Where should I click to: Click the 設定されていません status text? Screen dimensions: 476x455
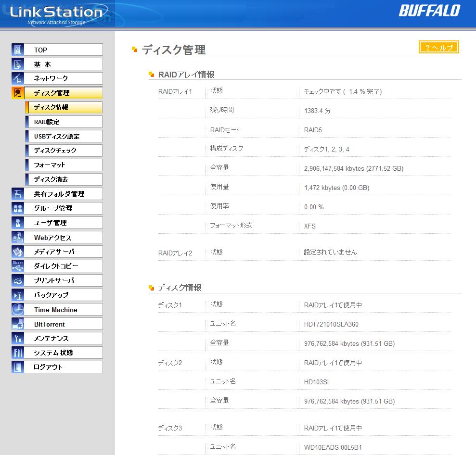click(330, 252)
